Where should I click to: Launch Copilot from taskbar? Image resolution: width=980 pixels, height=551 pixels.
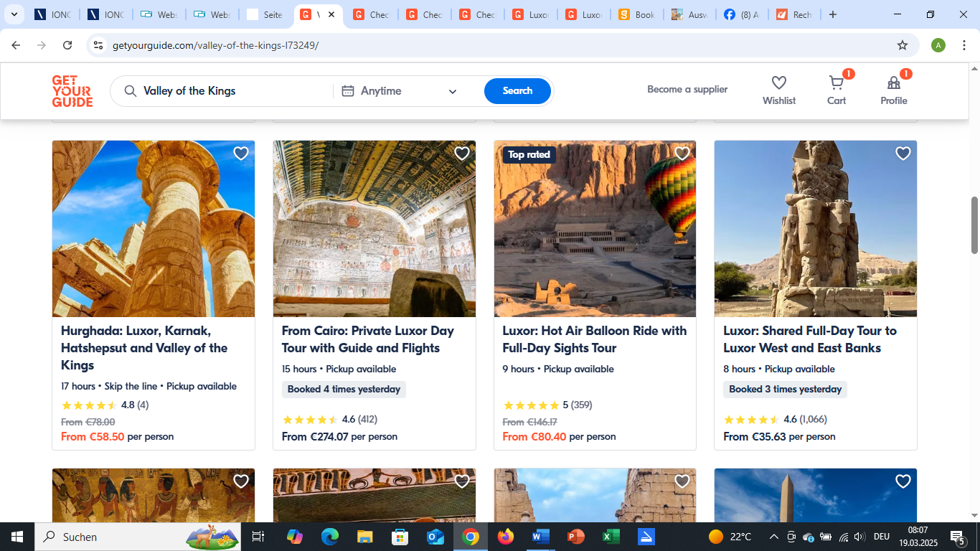pos(294,537)
